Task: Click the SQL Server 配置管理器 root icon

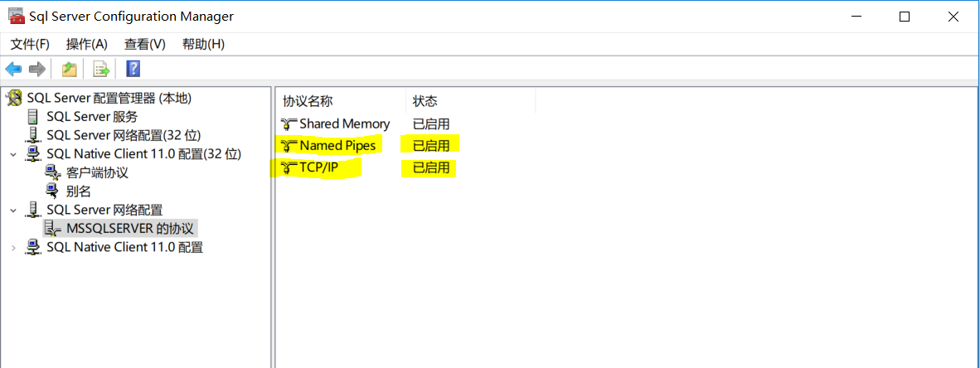Action: pos(14,98)
